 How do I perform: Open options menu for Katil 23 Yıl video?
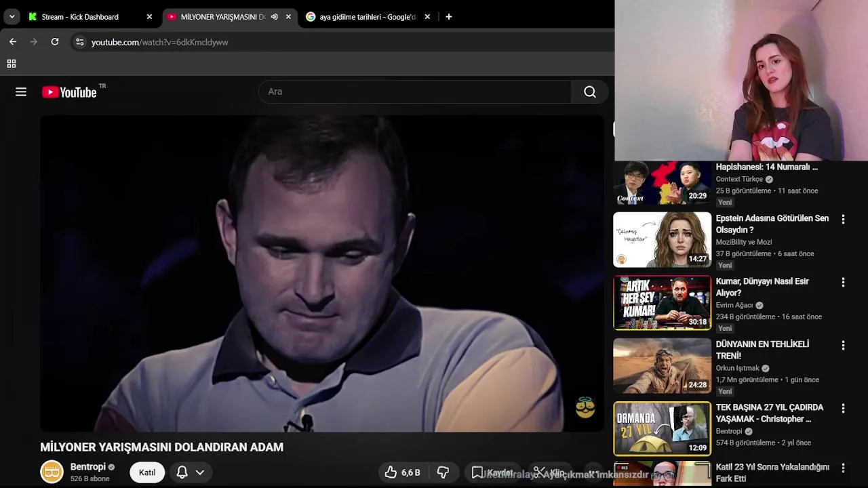[x=843, y=468]
